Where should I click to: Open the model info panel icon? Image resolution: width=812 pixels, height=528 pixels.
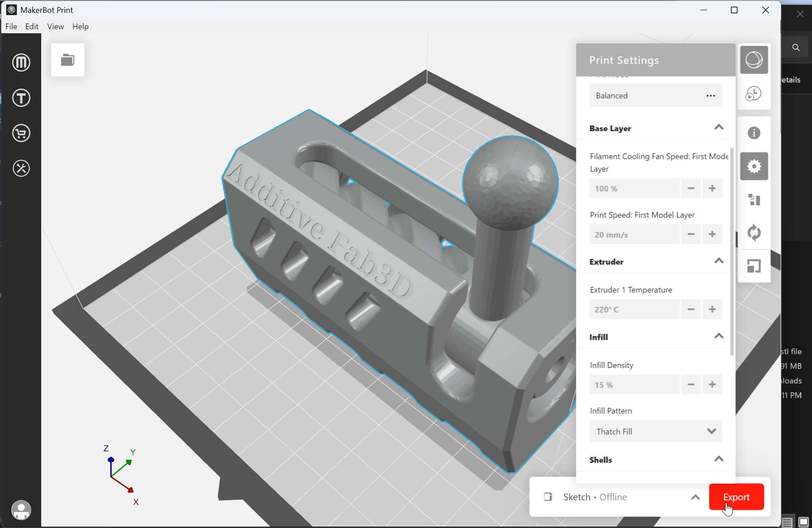754,133
